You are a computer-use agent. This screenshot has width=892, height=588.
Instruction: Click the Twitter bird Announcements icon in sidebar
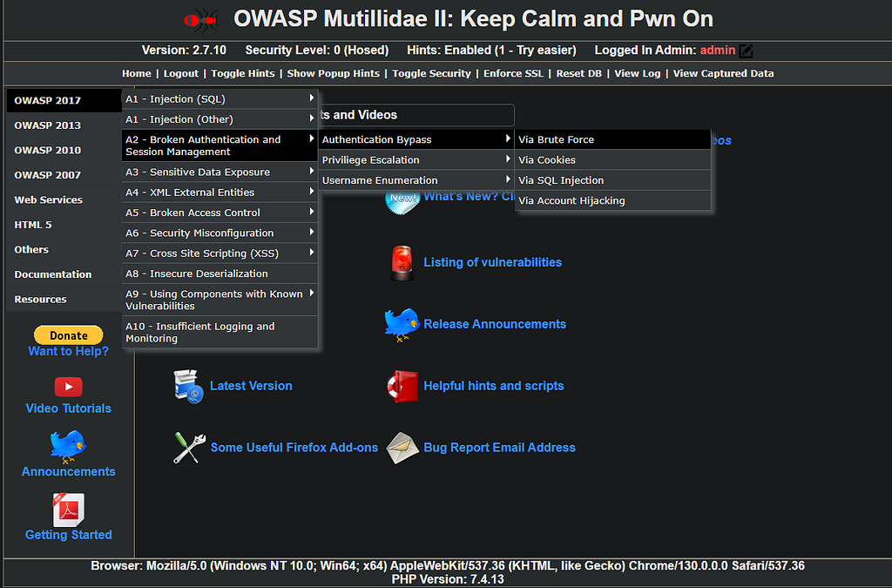coord(68,446)
